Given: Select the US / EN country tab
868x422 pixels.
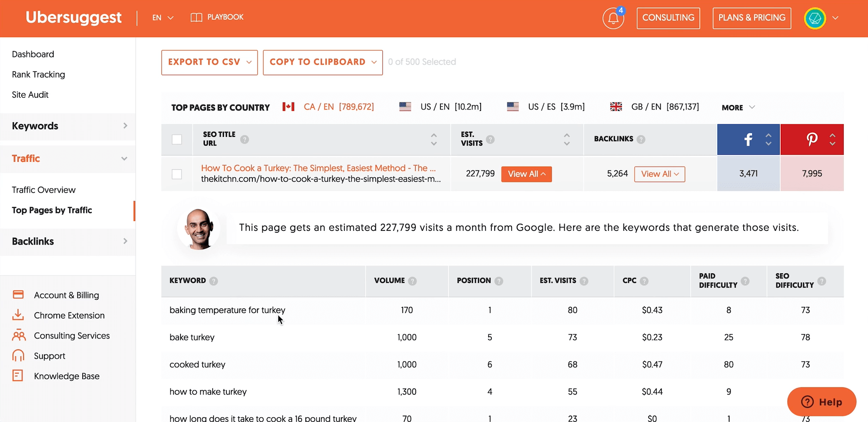Looking at the screenshot, I should (440, 107).
